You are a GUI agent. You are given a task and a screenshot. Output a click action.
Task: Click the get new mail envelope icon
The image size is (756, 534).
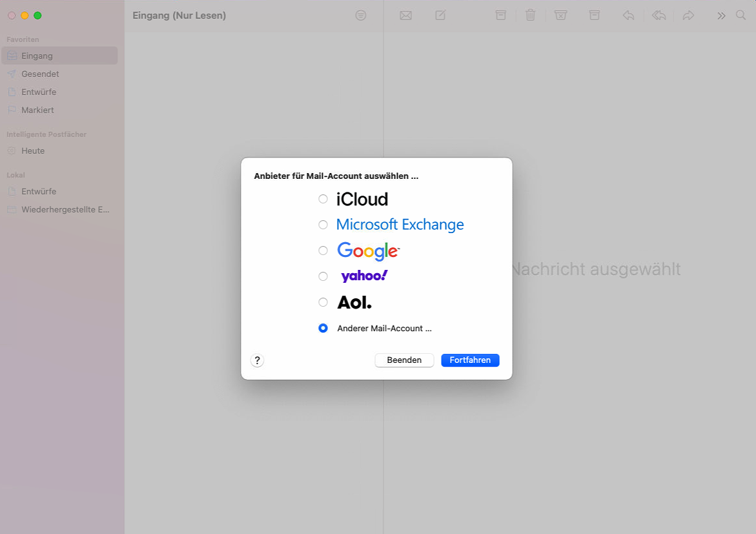tap(405, 15)
